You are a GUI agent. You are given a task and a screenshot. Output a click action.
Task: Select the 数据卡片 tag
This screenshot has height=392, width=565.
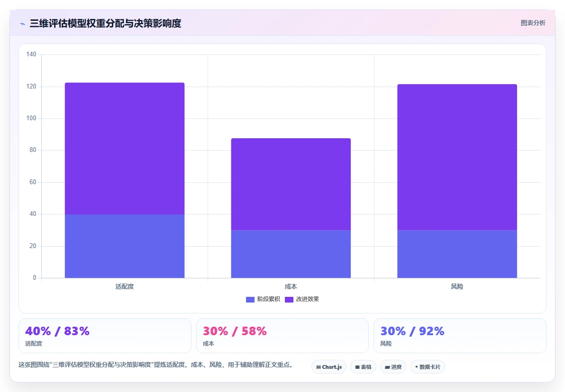pyautogui.click(x=428, y=367)
